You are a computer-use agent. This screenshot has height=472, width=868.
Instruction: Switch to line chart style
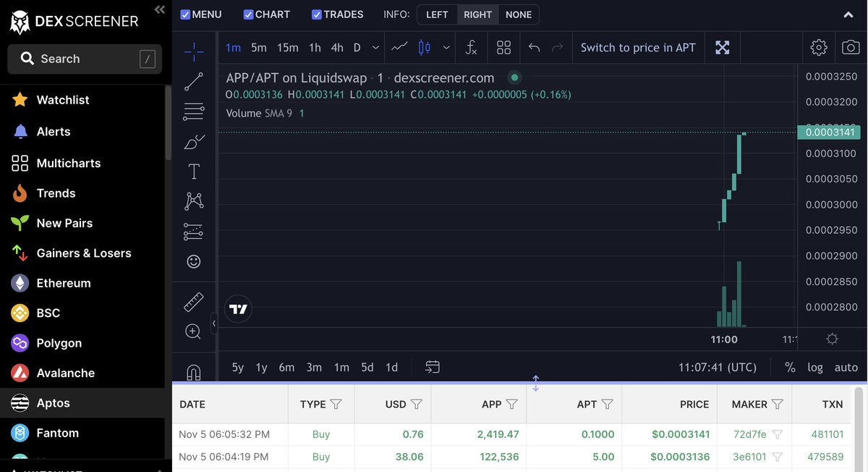pyautogui.click(x=399, y=48)
